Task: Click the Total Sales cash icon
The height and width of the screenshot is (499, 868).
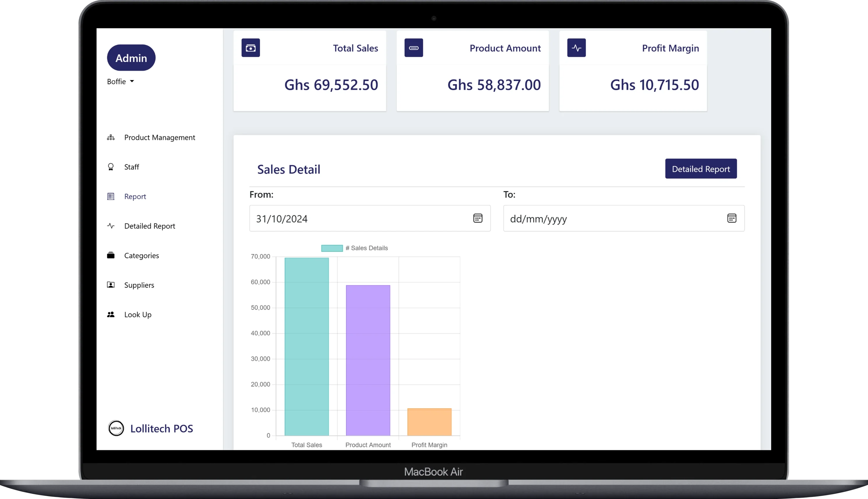Action: [x=250, y=48]
